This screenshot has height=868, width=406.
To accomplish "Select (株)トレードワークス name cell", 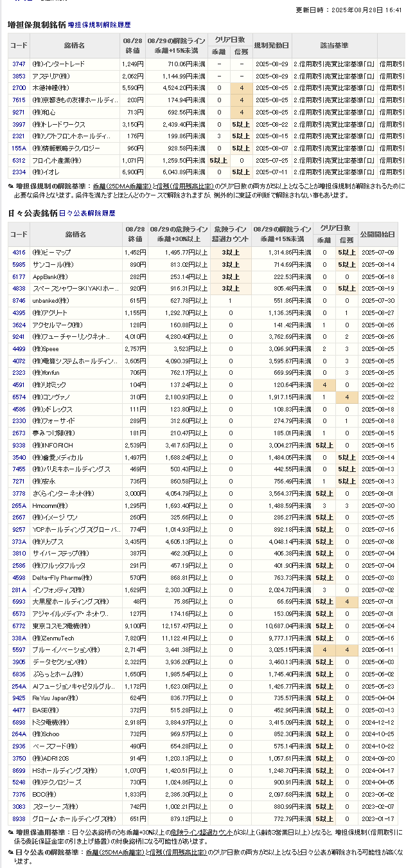I will click(75, 124).
